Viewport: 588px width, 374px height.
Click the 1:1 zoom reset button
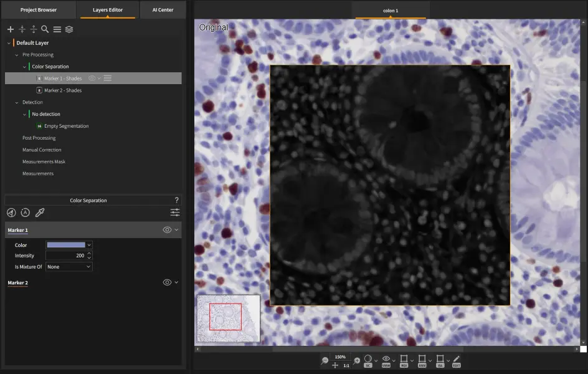click(x=346, y=366)
